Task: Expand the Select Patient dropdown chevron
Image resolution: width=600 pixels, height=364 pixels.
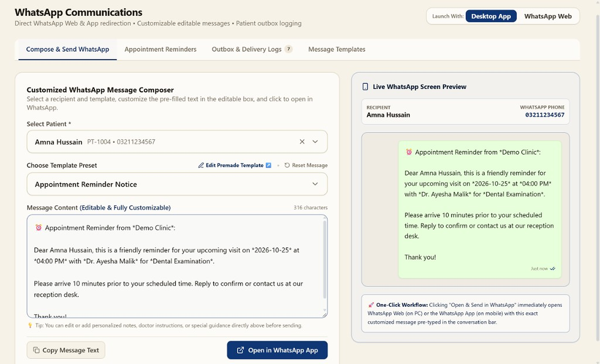Action: pos(315,142)
